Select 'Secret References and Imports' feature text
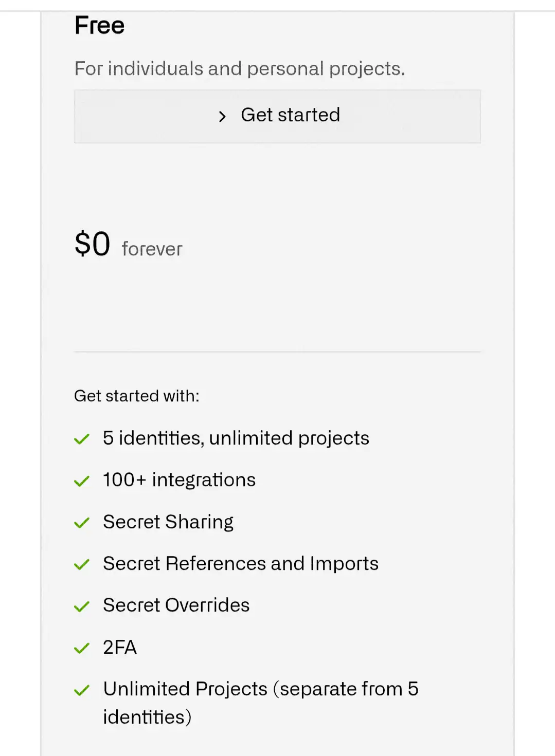 pos(241,563)
